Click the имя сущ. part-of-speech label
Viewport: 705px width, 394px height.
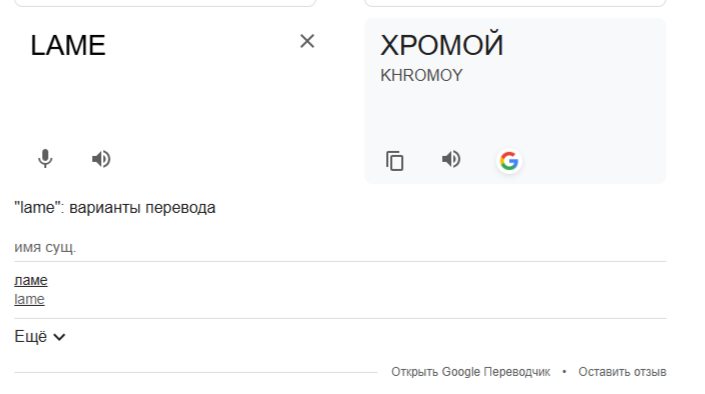point(45,247)
